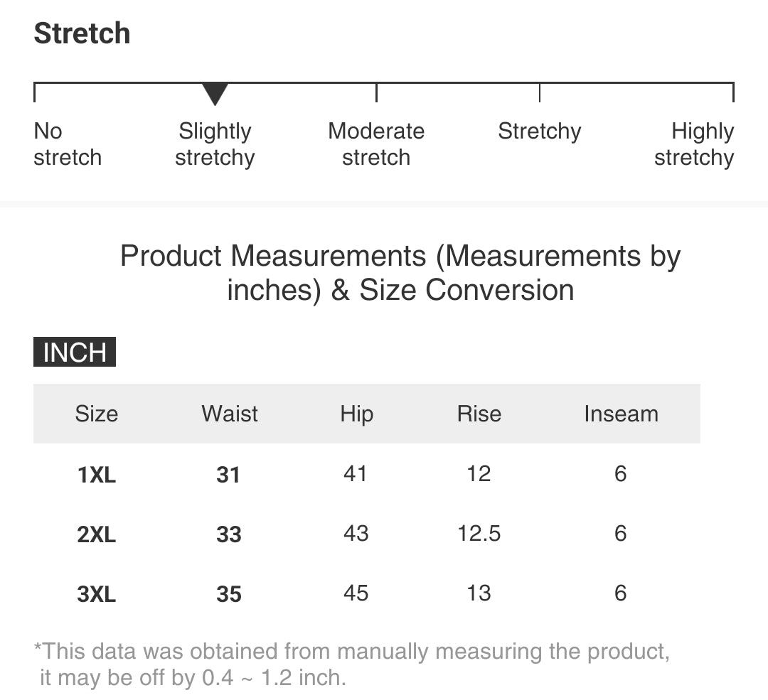Click the Product Measurements title text

click(400, 273)
